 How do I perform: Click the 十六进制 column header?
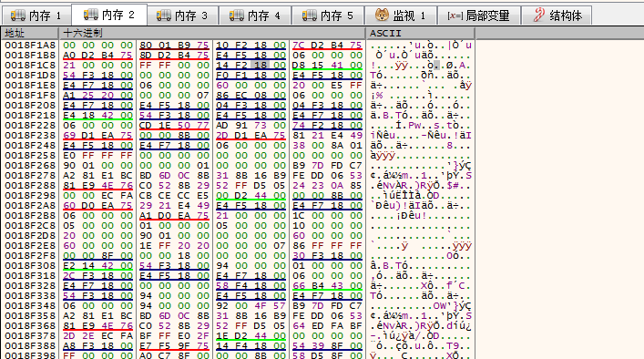(x=212, y=34)
